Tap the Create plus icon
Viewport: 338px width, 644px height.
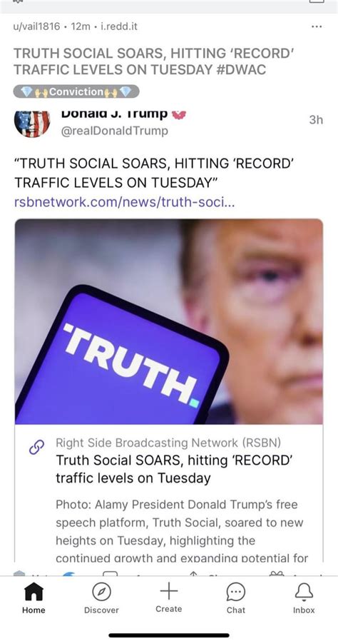point(168,591)
